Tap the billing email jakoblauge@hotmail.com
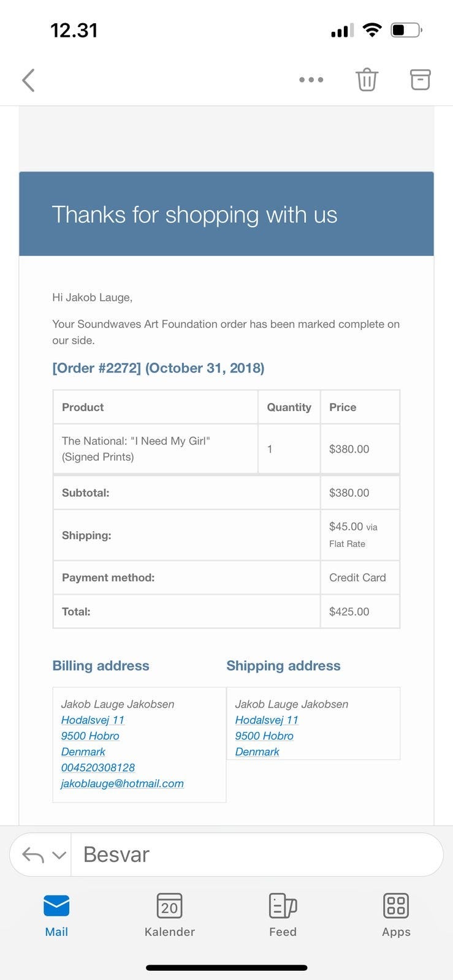 point(122,783)
